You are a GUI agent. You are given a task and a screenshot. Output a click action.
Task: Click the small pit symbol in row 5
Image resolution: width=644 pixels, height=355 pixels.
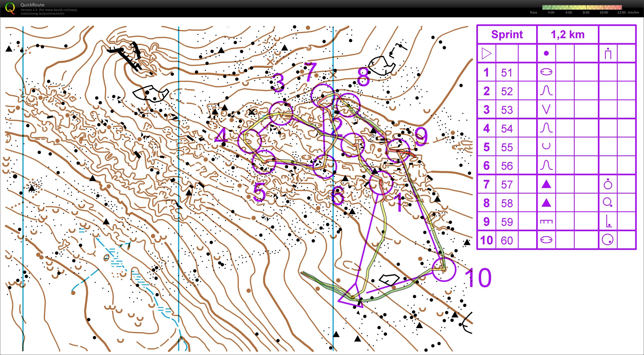(546, 146)
